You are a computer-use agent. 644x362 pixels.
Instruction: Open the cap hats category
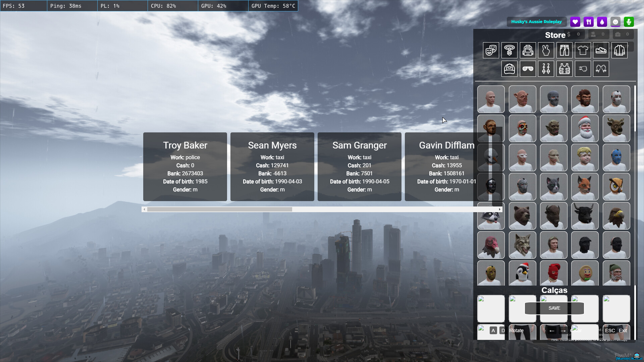509,69
